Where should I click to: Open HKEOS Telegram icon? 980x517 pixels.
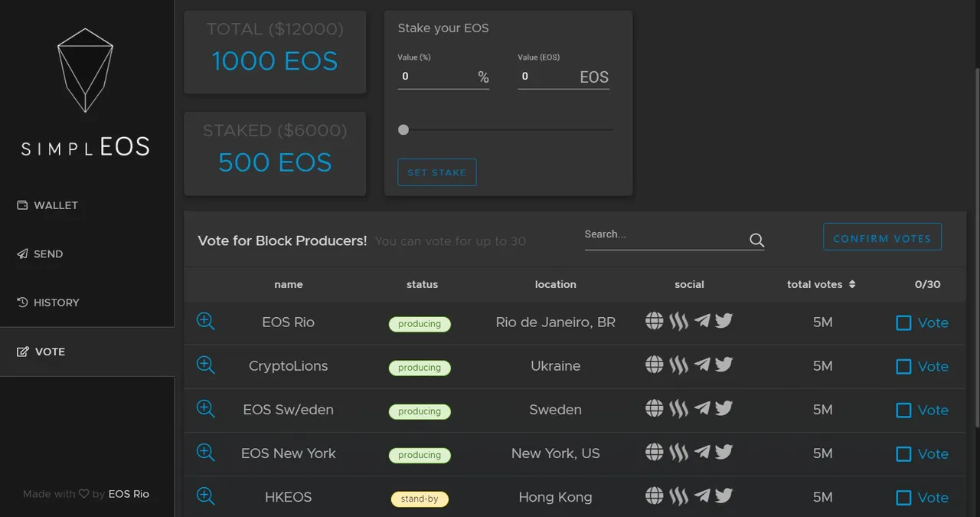point(702,496)
